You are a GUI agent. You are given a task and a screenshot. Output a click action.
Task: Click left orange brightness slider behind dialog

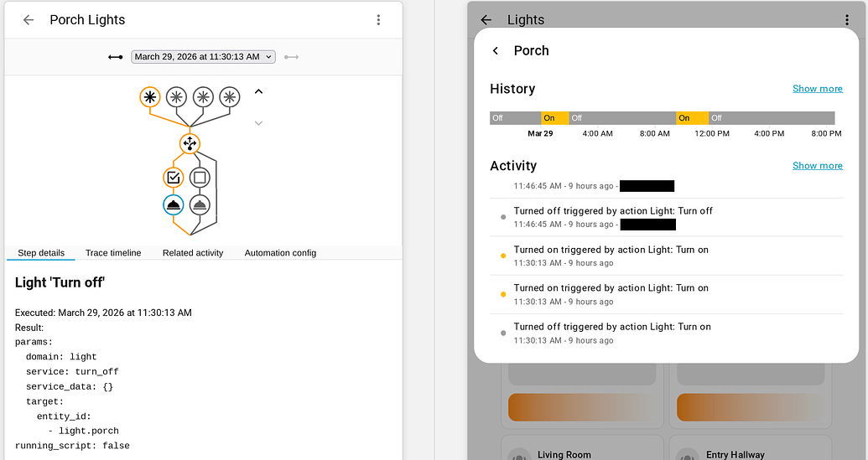582,407
